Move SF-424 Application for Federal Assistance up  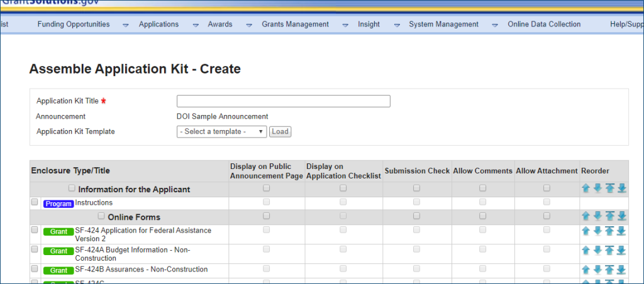tap(586, 231)
